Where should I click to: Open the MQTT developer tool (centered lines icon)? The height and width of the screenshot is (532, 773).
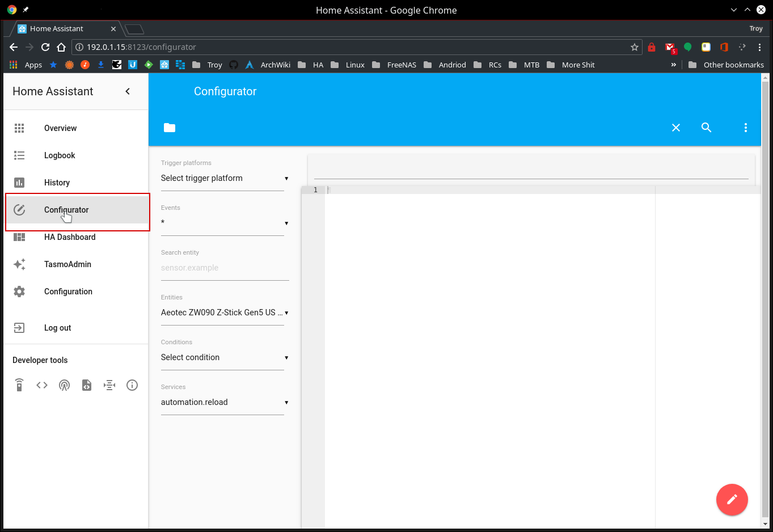click(x=109, y=385)
